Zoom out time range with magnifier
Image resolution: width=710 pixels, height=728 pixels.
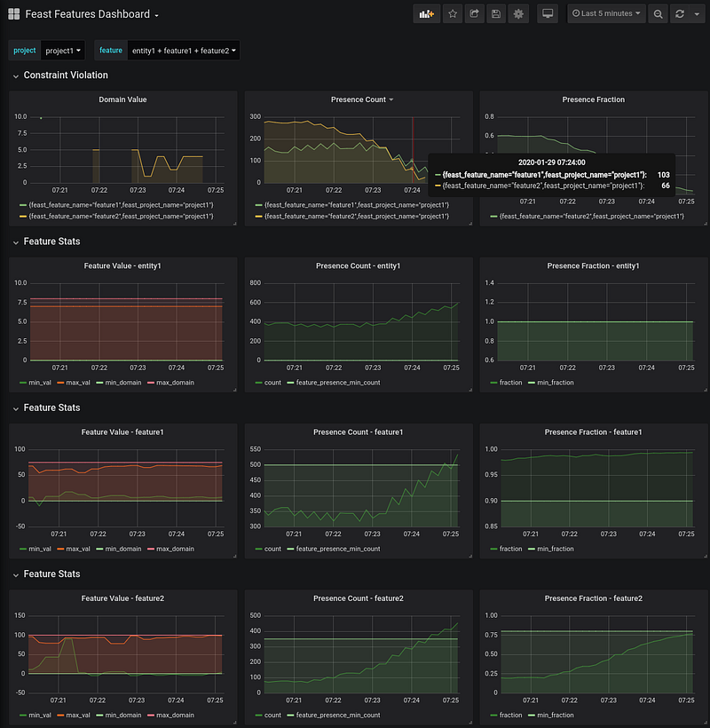point(658,14)
